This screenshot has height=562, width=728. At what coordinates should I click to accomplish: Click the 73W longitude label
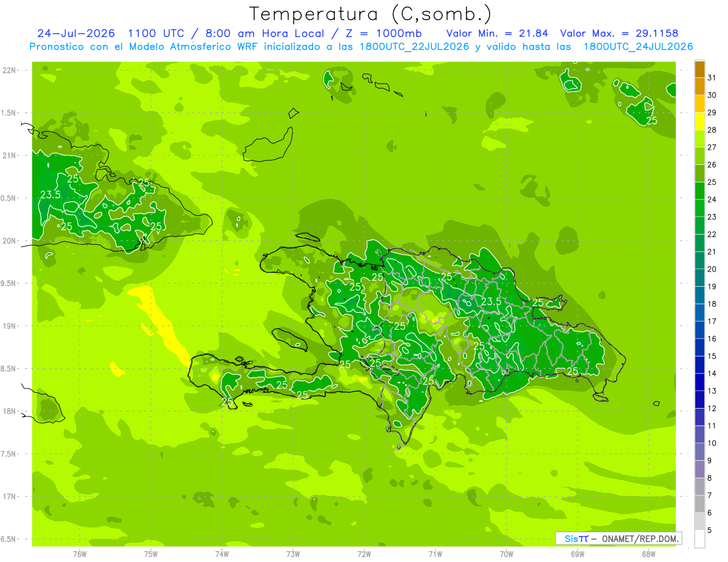(293, 554)
